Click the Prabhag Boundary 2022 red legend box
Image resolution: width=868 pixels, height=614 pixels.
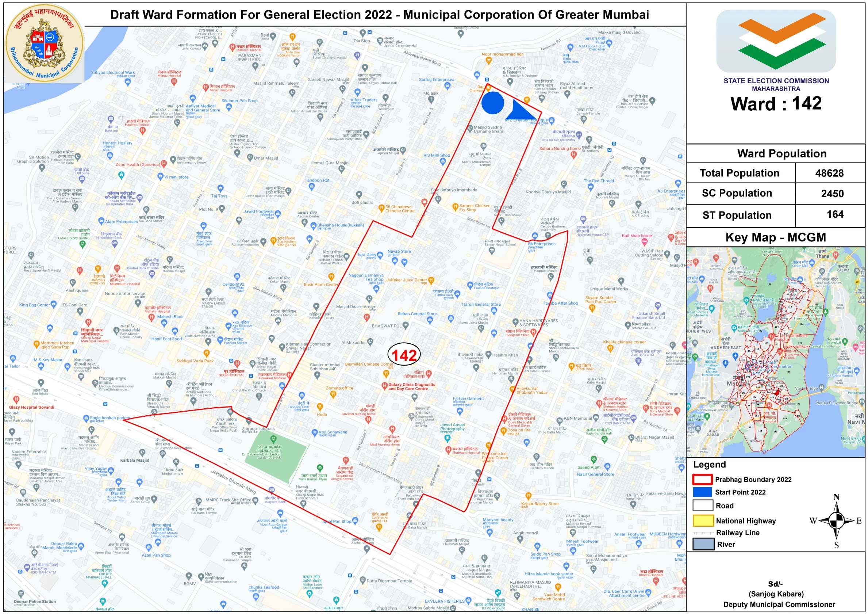(702, 479)
